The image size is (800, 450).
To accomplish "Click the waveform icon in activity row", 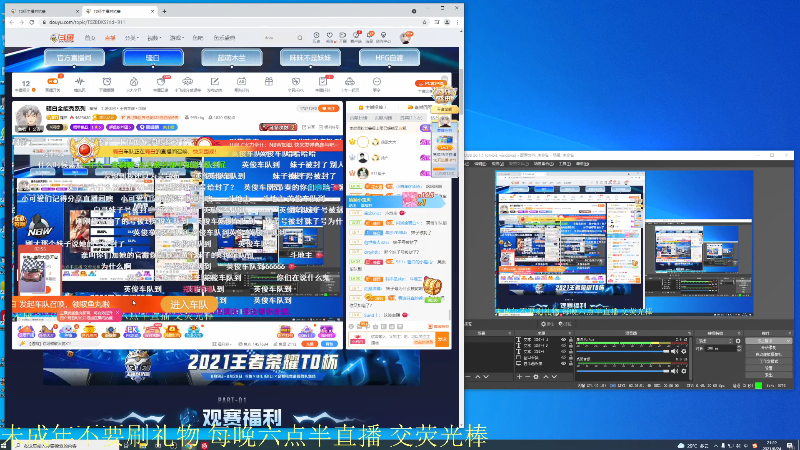I will pyautogui.click(x=80, y=82).
